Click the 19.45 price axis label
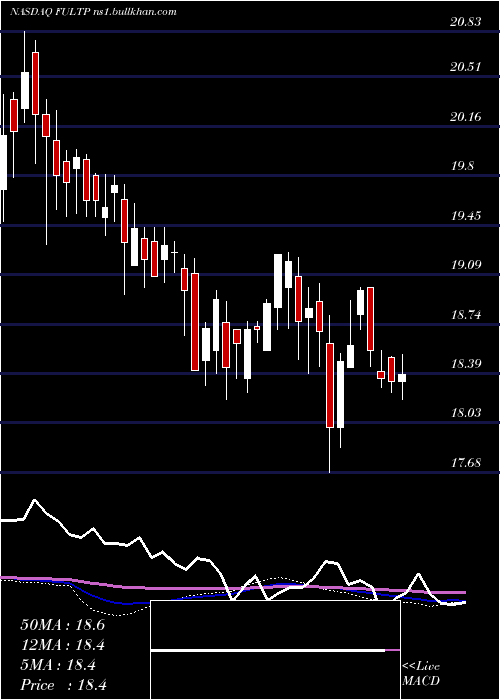Viewport: 500px width, 700px height. [466, 216]
